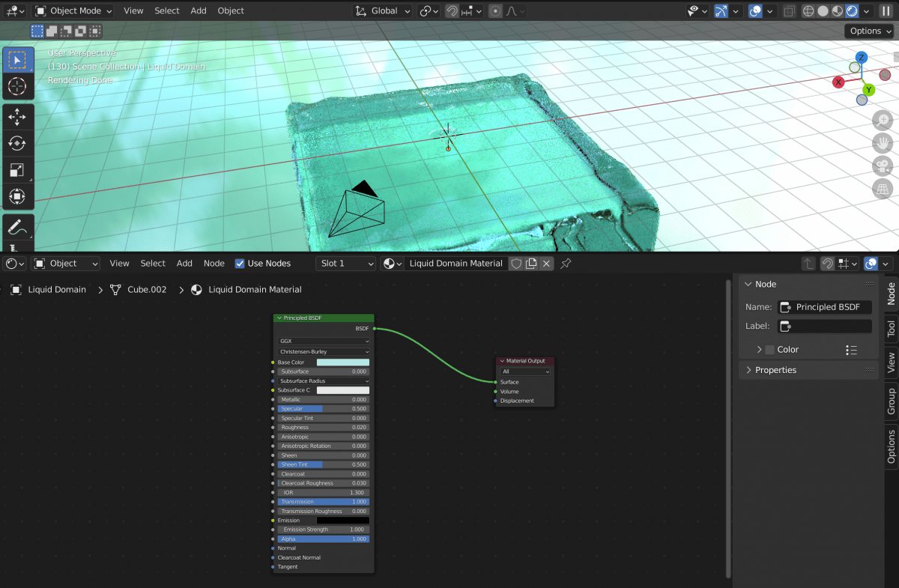Screen dimensions: 899x588
Task: Activate the 3D Cursor tool
Action: [16, 86]
